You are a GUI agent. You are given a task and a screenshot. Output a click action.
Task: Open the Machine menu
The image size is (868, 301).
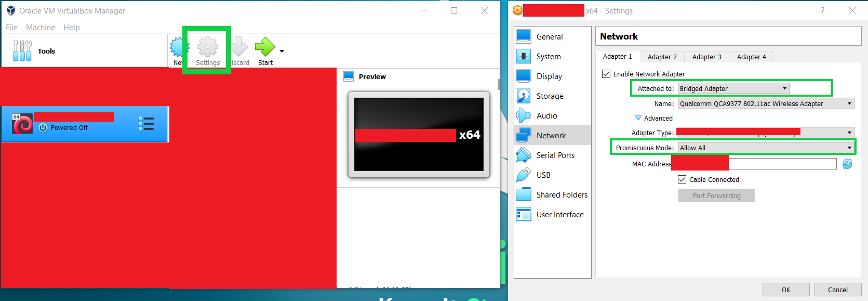click(x=41, y=28)
